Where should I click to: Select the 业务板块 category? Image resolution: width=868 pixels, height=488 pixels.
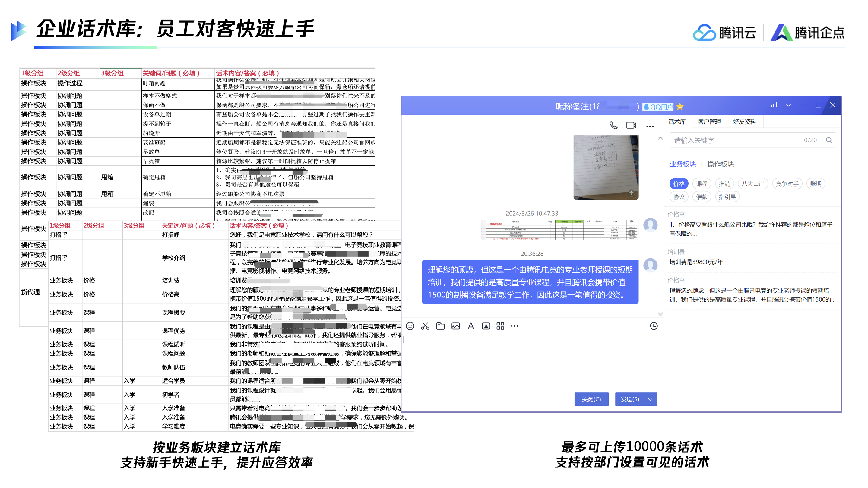tap(682, 164)
